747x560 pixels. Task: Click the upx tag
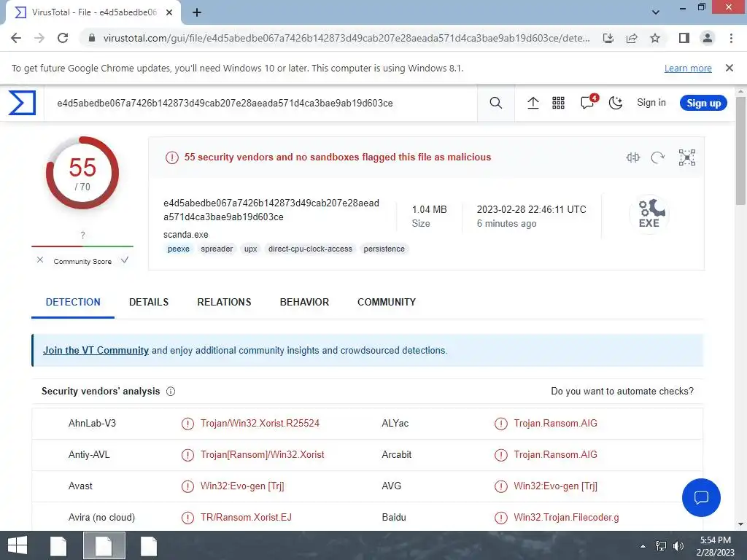(251, 249)
